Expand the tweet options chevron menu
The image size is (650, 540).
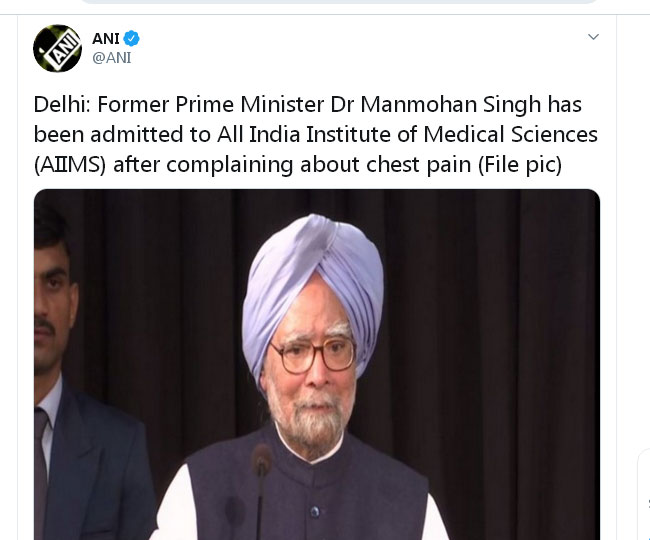tap(593, 37)
